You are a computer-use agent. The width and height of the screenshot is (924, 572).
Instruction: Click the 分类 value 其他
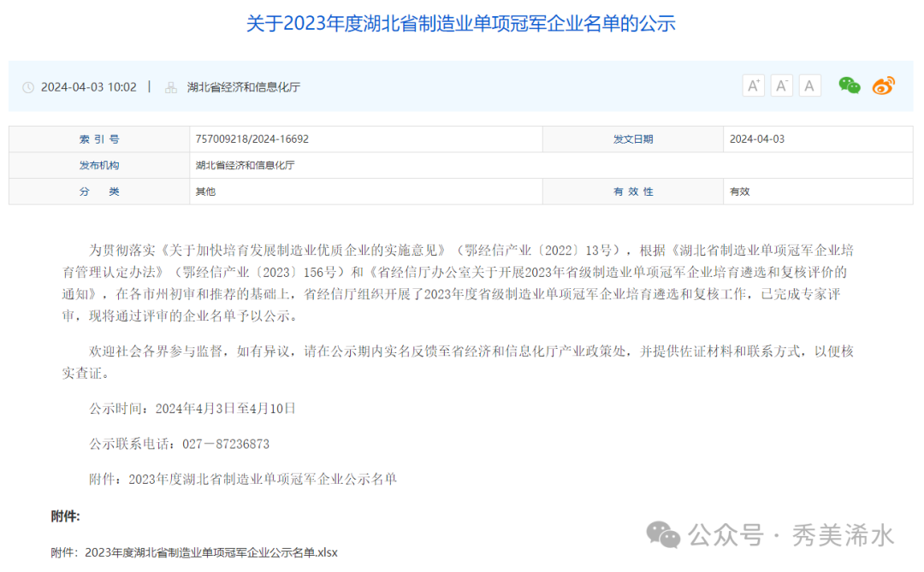[205, 192]
